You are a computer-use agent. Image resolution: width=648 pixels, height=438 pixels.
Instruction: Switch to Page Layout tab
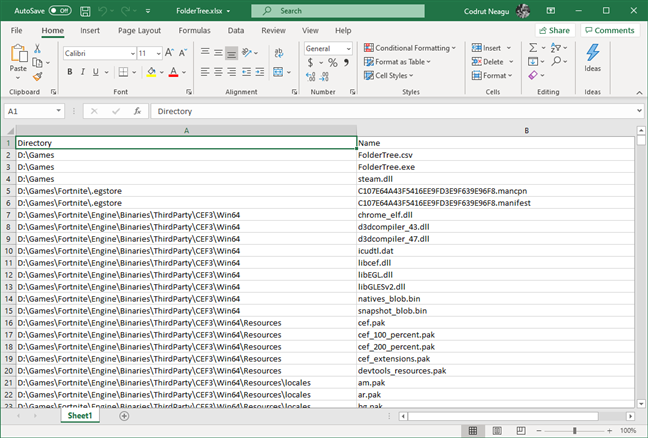(139, 30)
